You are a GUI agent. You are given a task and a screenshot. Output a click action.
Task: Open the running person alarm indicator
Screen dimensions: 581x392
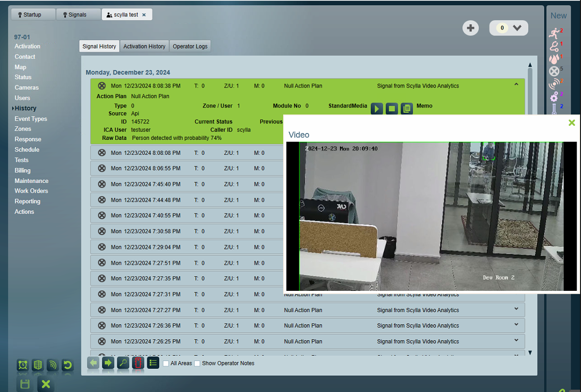(554, 33)
